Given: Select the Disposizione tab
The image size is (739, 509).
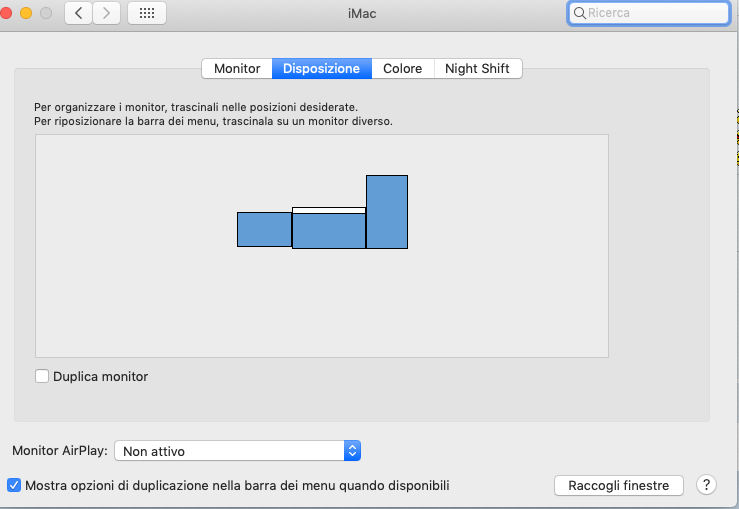Looking at the screenshot, I should pos(321,69).
